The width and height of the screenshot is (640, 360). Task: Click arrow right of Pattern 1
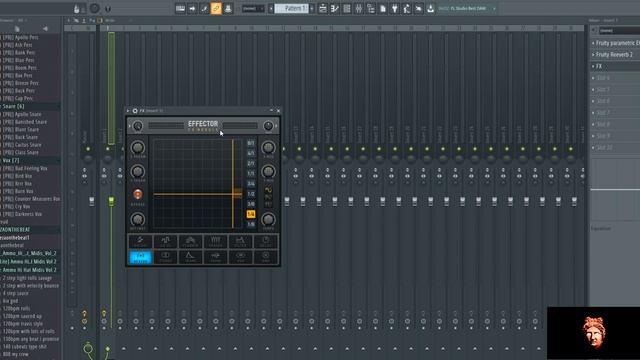[x=312, y=8]
